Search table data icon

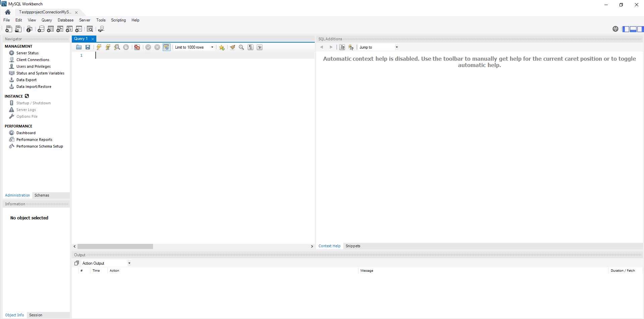pos(90,29)
